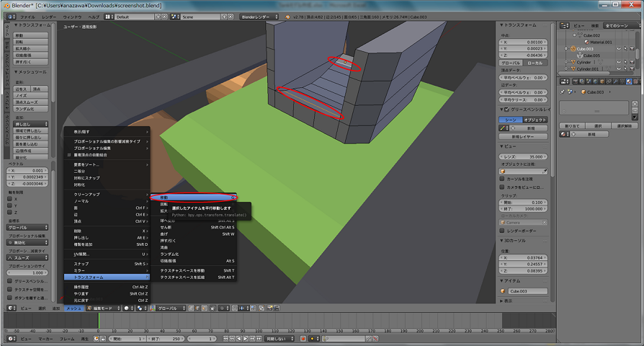Click the Blender info editor type icon
Screen dimensions: 644x346
tap(9, 16)
